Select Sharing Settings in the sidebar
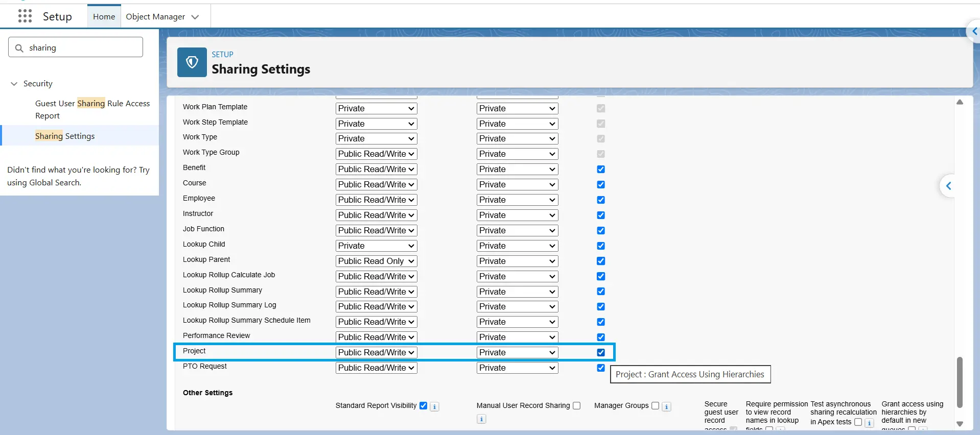 [x=65, y=136]
